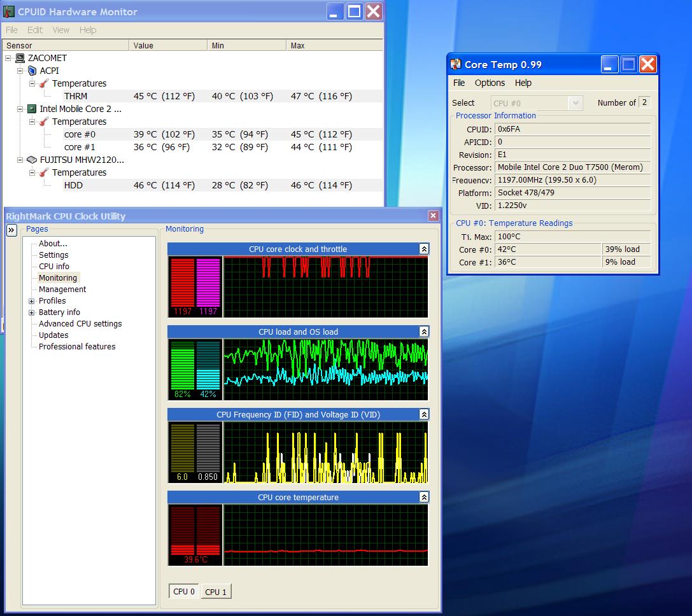Close the RightMark CPU Clock Utility window

click(x=434, y=215)
